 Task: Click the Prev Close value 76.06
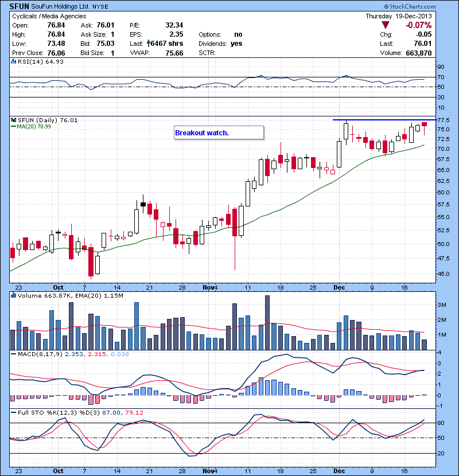[56, 53]
